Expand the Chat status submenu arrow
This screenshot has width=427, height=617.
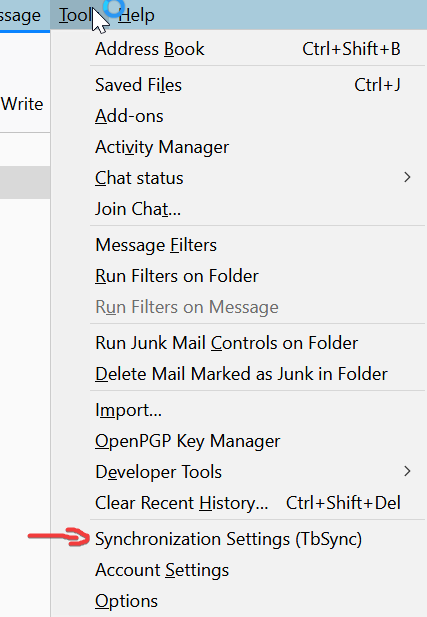(x=407, y=178)
